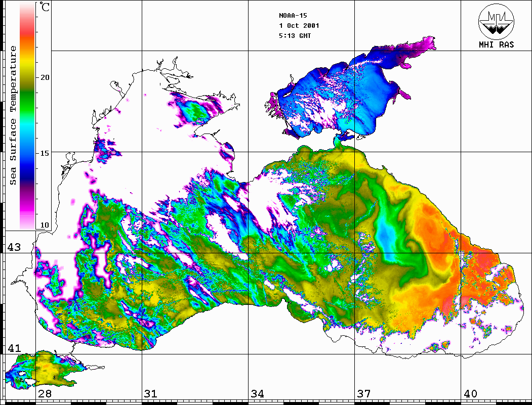Viewport: 532px width, 405px height.
Task: Click the '5:13 GMT' time text
Action: point(295,35)
